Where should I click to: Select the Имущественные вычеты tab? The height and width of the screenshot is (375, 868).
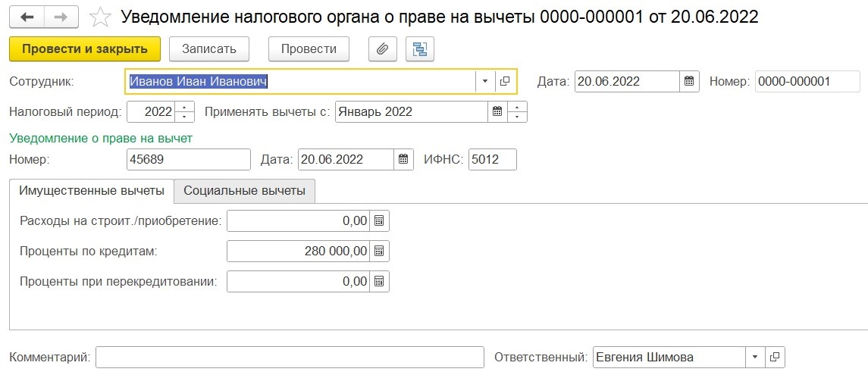point(92,191)
